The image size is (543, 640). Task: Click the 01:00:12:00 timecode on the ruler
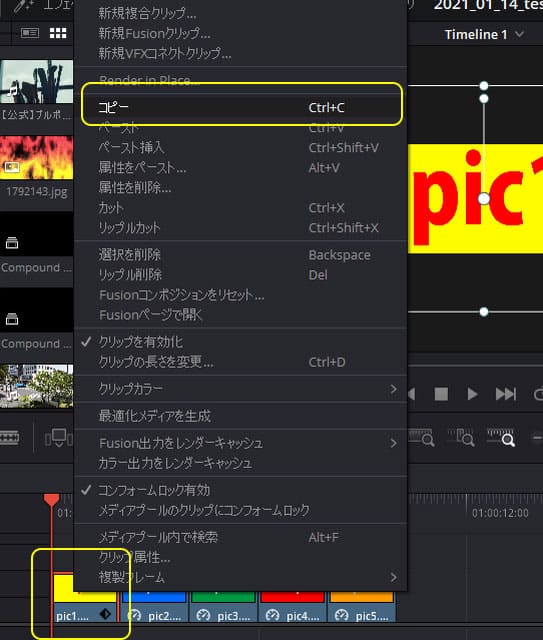tap(500, 513)
